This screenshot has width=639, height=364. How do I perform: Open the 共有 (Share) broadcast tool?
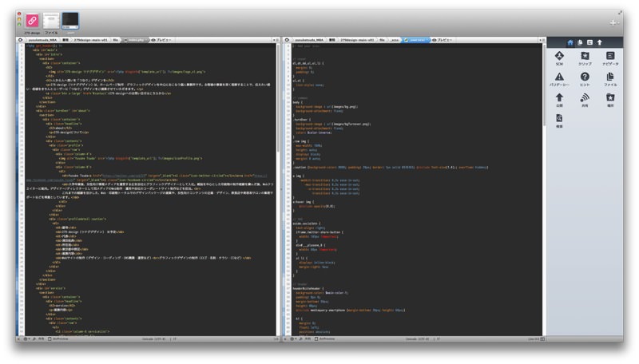[x=585, y=100]
